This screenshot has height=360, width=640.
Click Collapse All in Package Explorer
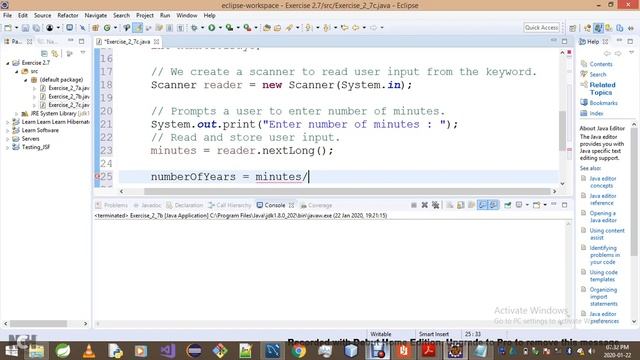click(44, 53)
